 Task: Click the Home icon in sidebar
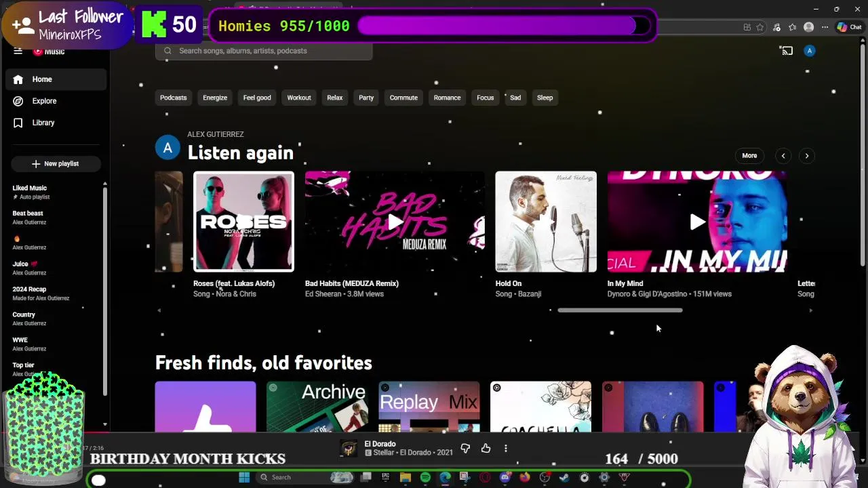point(18,79)
